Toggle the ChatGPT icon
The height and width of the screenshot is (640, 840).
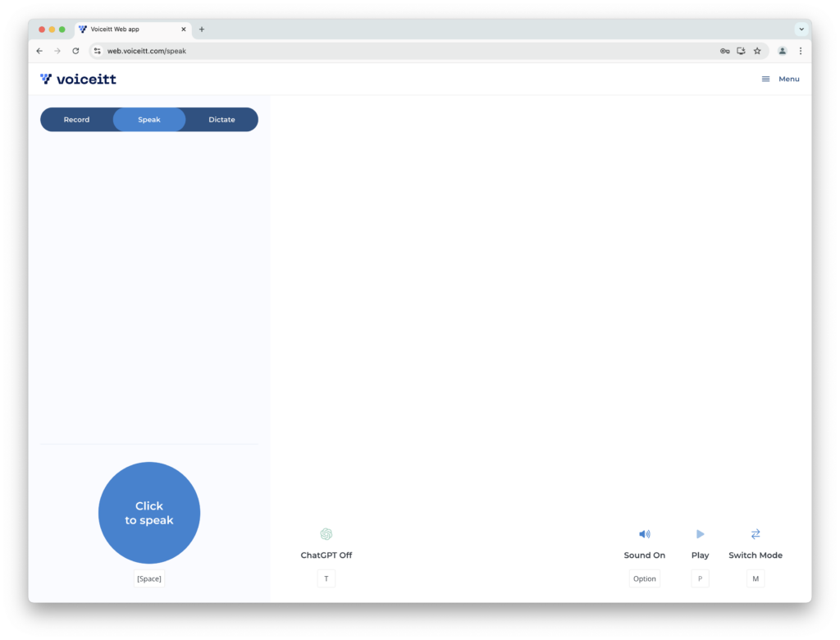(x=326, y=534)
